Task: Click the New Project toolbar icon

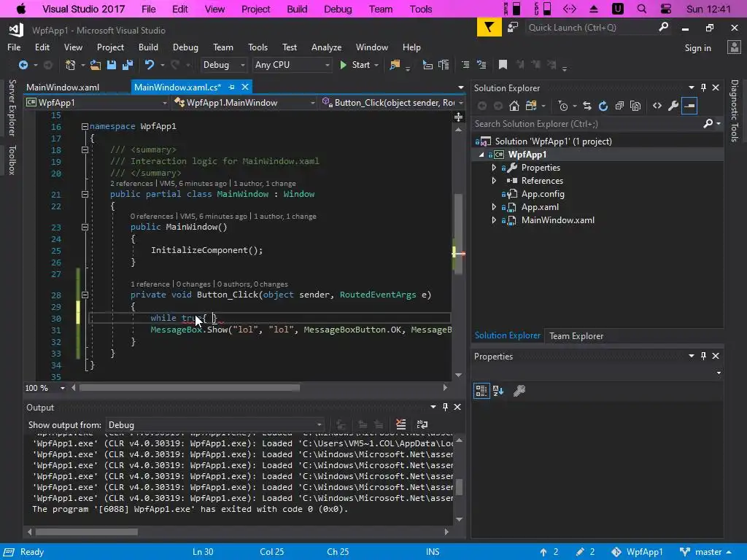Action: (71, 65)
